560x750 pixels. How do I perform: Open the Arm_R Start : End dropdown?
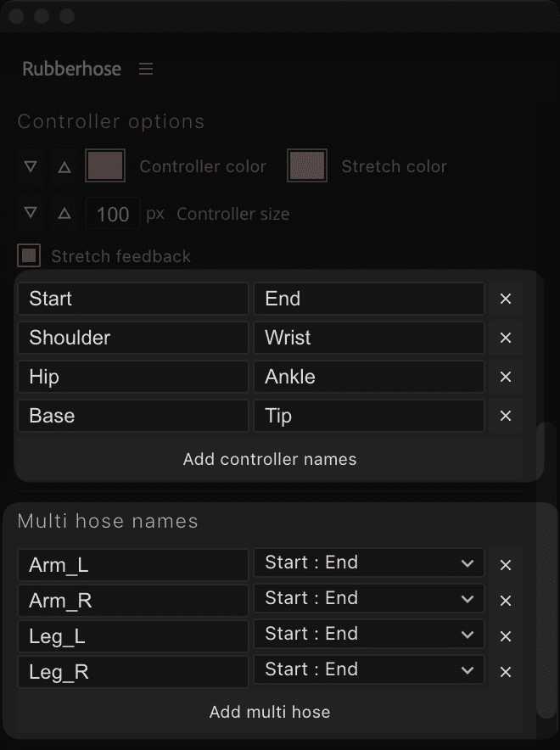point(369,599)
